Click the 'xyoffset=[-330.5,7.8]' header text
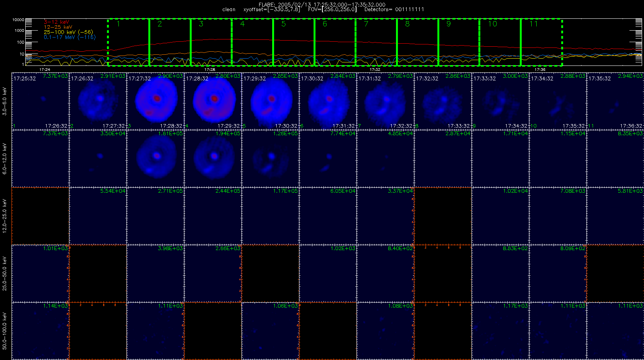Image resolution: width=644 pixels, height=360 pixels. tap(272, 9)
